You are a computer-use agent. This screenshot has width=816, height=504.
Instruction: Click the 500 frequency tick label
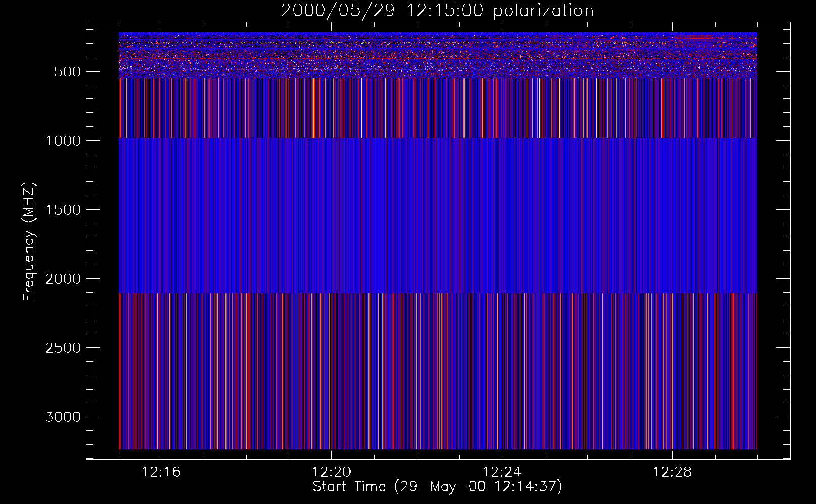click(68, 72)
